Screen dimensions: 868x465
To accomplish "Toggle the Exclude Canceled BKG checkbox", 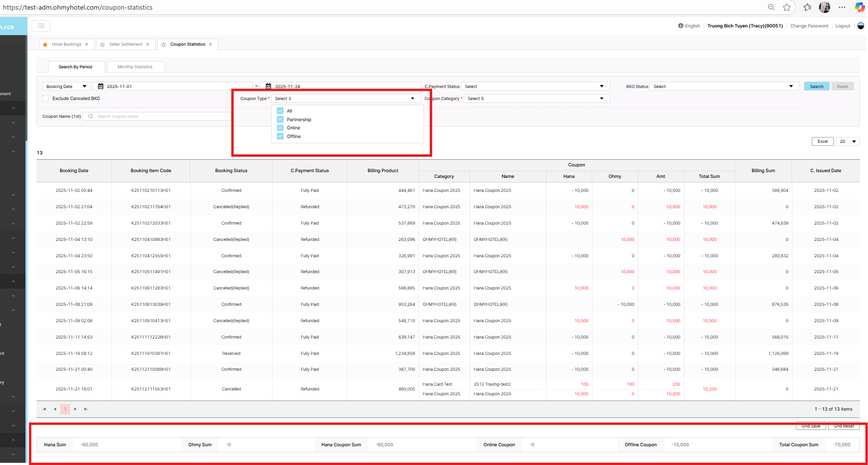I will coord(46,99).
